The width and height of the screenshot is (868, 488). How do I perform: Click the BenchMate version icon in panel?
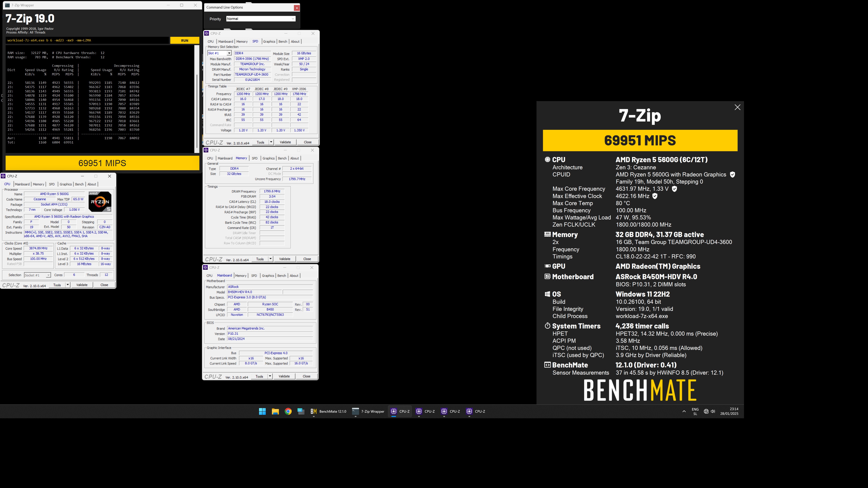point(547,365)
